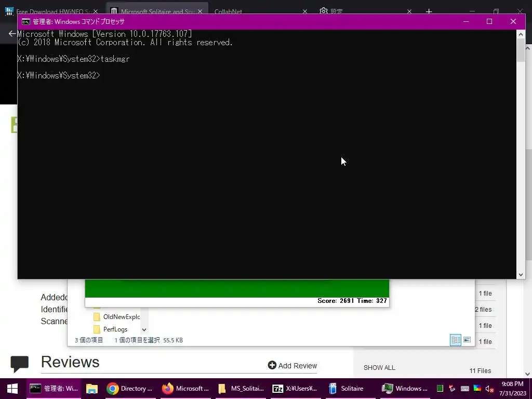The width and height of the screenshot is (532, 399).
Task: Switch to 7-Zip X:¥Users window in taskbar
Action: pyautogui.click(x=295, y=389)
